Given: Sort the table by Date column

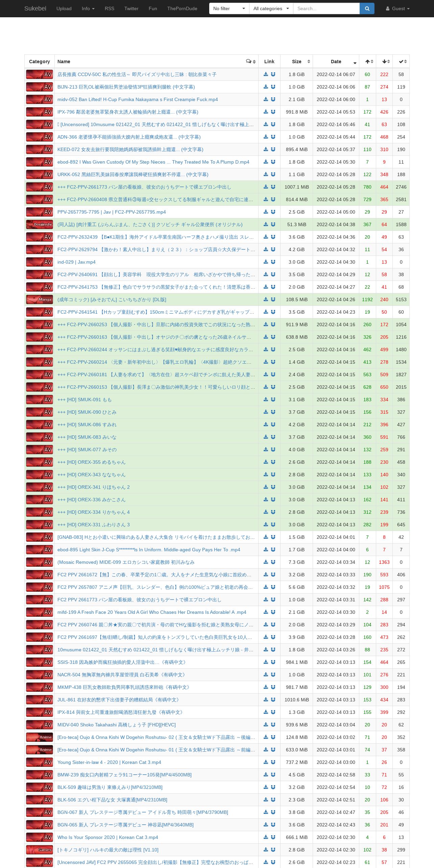Looking at the screenshot, I should (336, 62).
